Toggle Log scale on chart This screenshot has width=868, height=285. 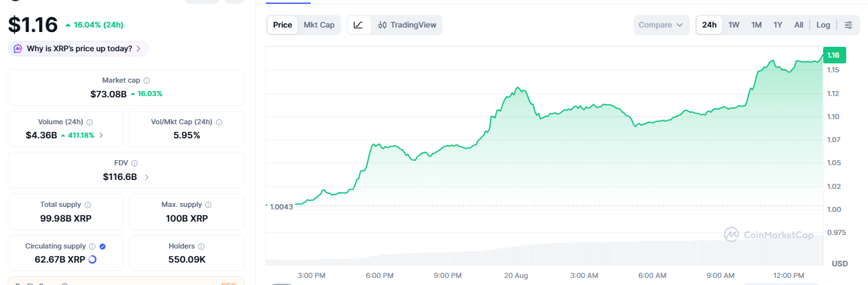[x=823, y=25]
